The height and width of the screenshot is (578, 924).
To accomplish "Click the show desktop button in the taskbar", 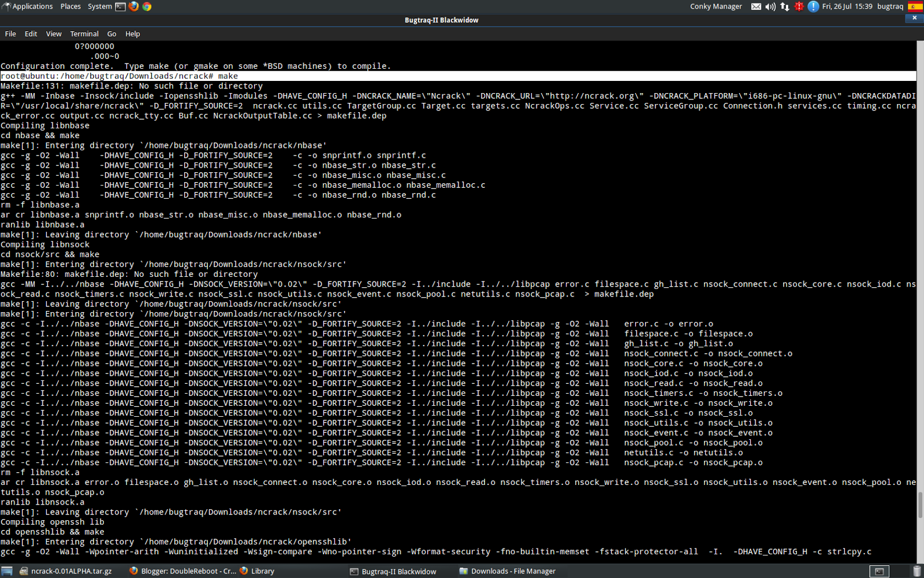I will click(6, 571).
